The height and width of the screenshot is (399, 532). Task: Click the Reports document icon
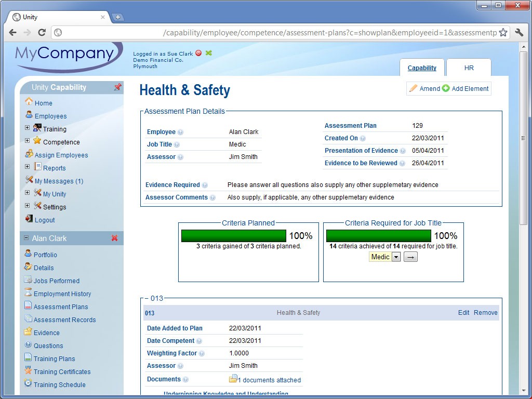pyautogui.click(x=37, y=167)
